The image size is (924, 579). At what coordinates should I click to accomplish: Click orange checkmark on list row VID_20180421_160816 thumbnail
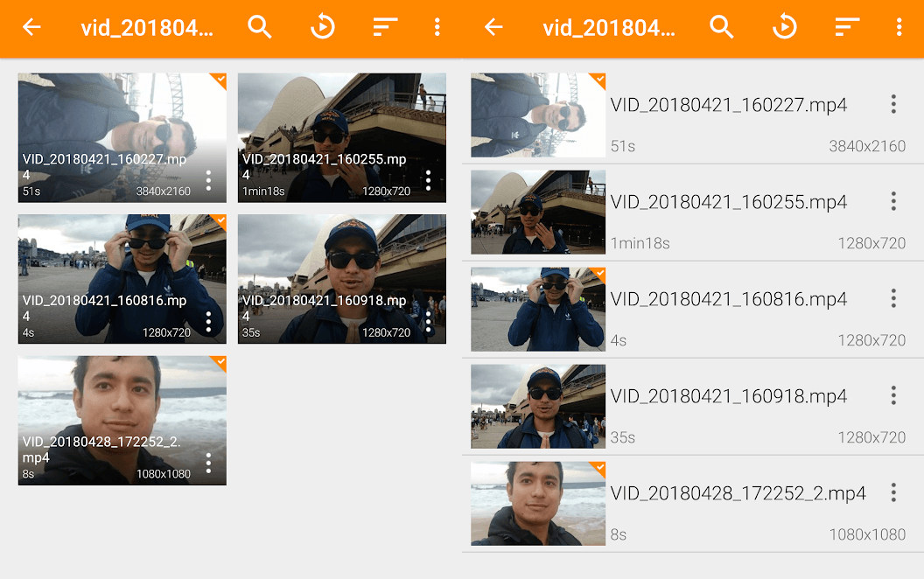(x=598, y=274)
